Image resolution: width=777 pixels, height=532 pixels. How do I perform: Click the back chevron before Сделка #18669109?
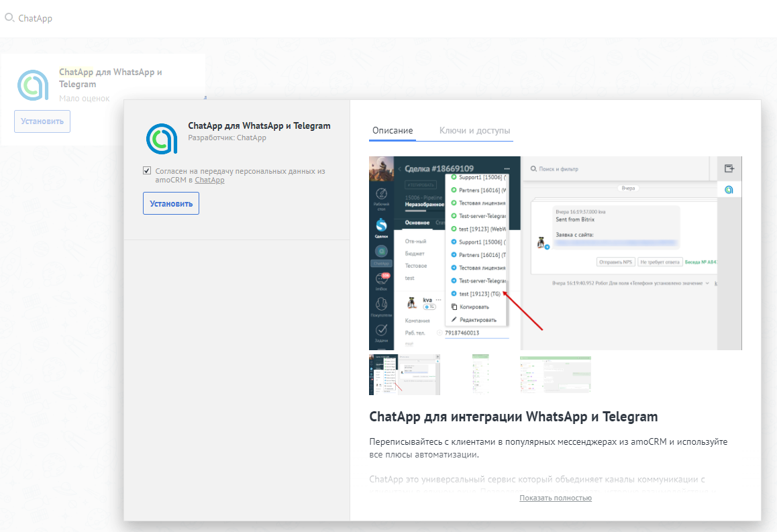click(399, 168)
